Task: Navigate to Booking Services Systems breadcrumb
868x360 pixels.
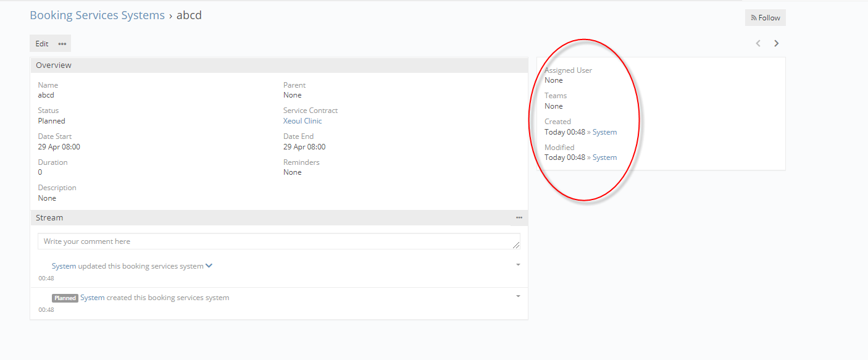Action: pos(97,15)
